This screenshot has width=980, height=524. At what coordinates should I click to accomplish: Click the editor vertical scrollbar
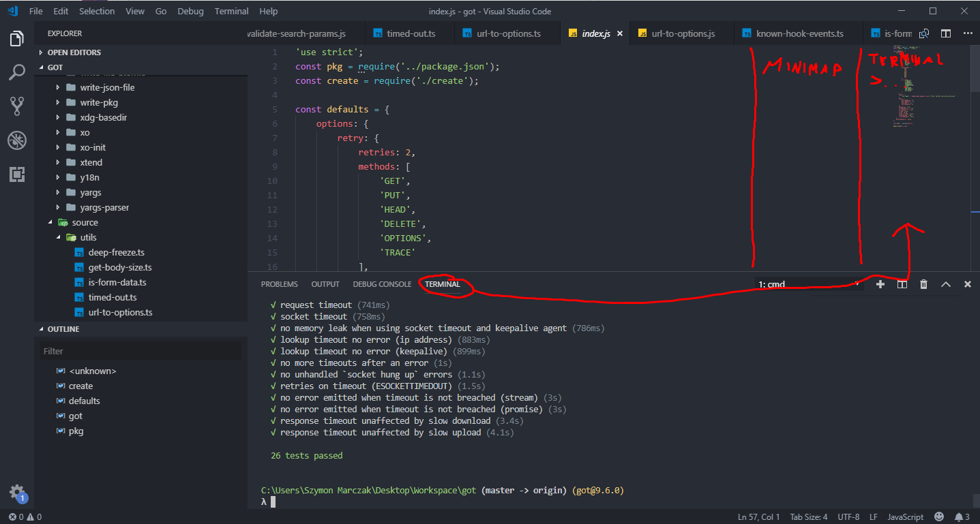[x=975, y=68]
